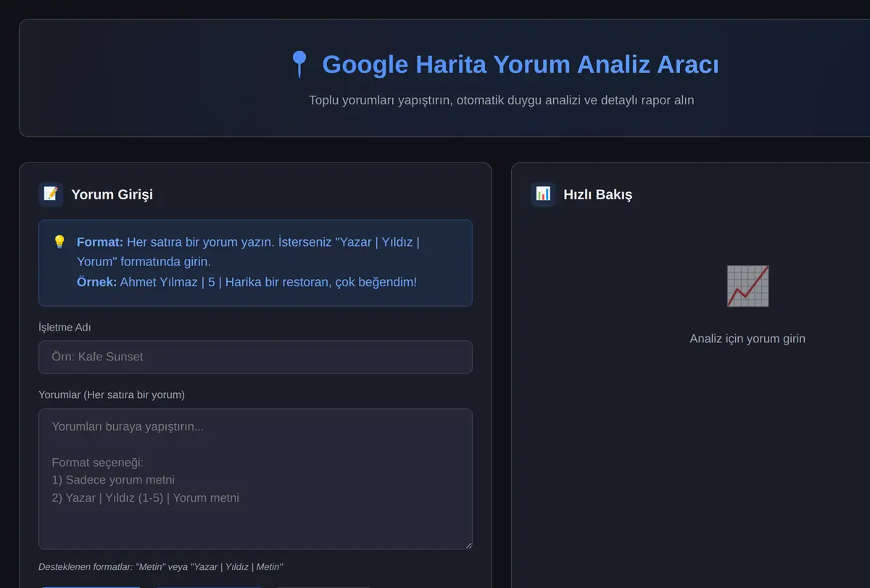Focus the Yorumlar textarea
Image resolution: width=870 pixels, height=588 pixels.
click(x=255, y=479)
